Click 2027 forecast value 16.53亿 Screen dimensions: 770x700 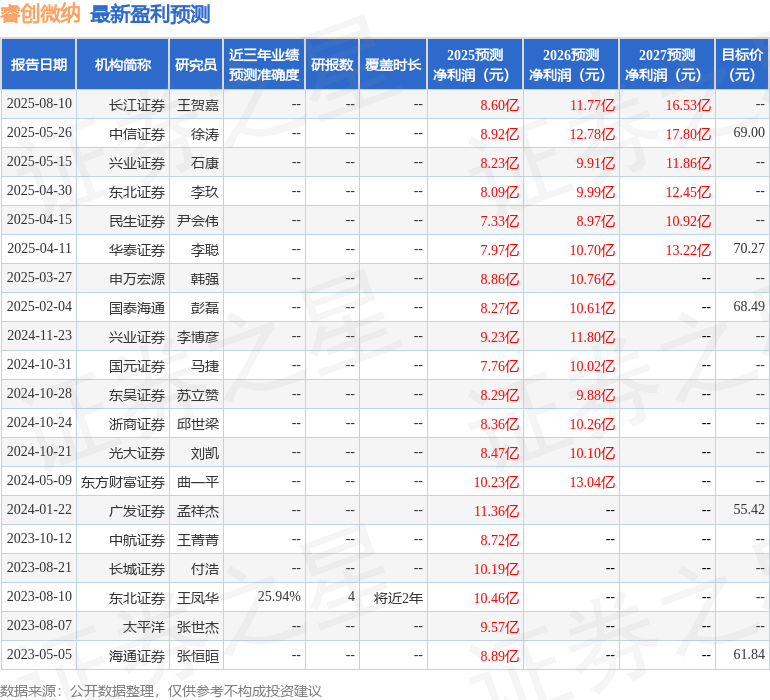click(x=688, y=105)
